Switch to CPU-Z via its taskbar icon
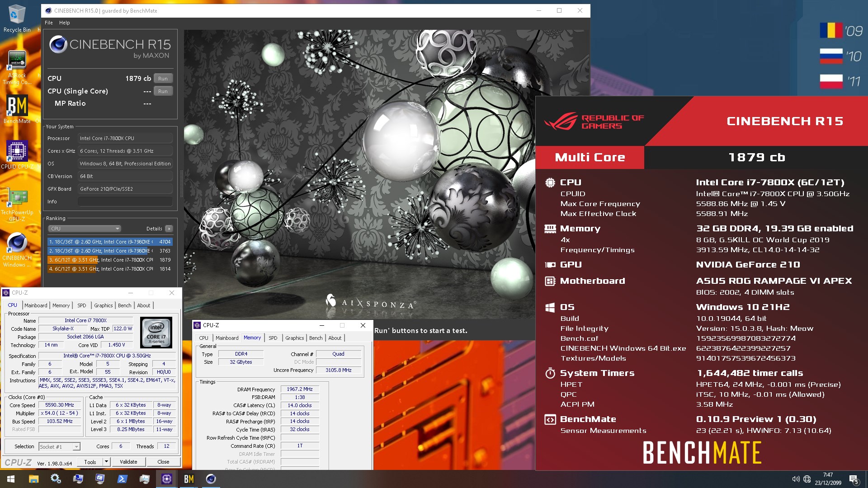This screenshot has height=488, width=868. 166,479
